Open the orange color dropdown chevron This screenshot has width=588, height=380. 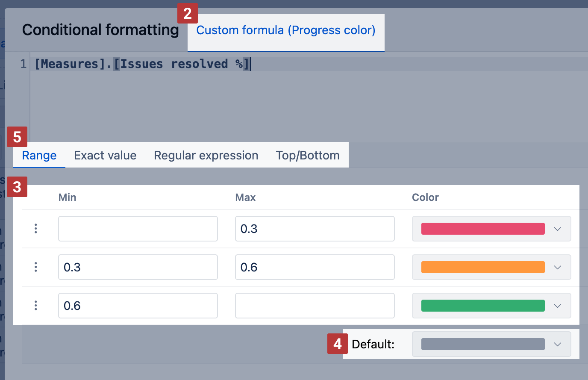(x=557, y=267)
